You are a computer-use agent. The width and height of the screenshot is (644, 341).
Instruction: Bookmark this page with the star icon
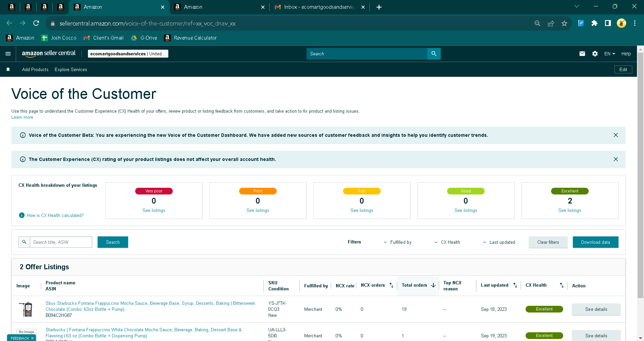(564, 23)
